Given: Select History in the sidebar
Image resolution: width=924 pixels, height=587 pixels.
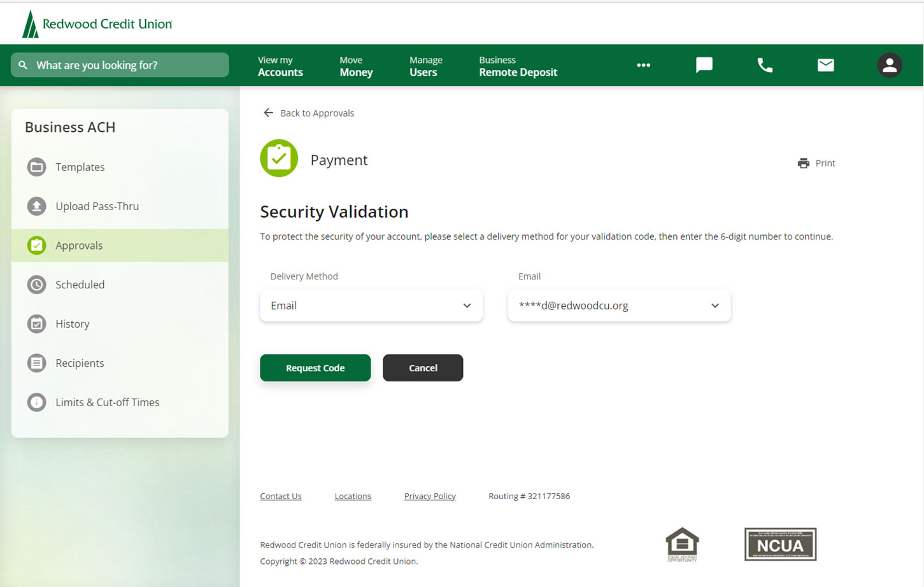Looking at the screenshot, I should click(x=120, y=324).
